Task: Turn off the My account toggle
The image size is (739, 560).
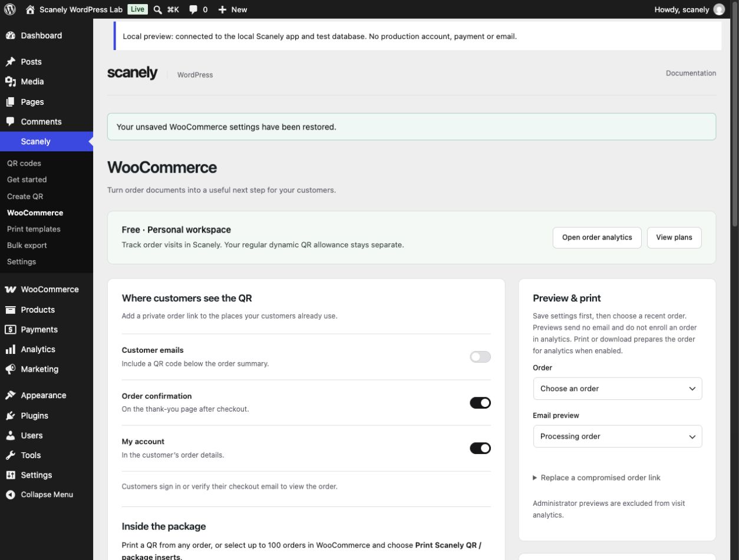Action: point(480,448)
